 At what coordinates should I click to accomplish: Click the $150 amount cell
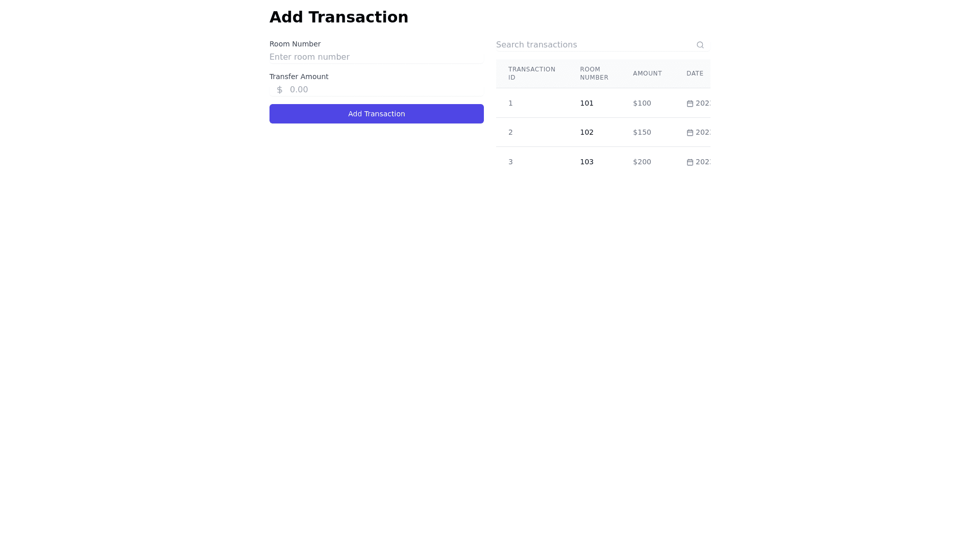(x=642, y=132)
